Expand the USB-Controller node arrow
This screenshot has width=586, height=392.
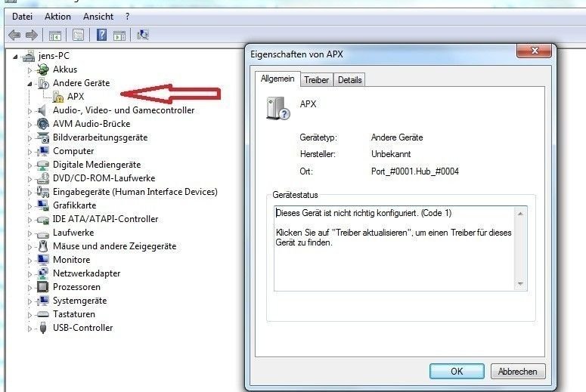(x=29, y=328)
